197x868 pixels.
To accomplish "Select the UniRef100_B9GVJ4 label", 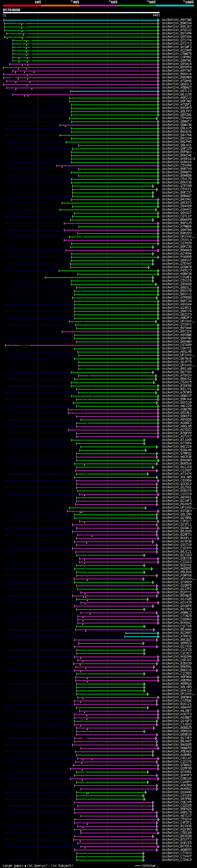I will coord(177,74).
